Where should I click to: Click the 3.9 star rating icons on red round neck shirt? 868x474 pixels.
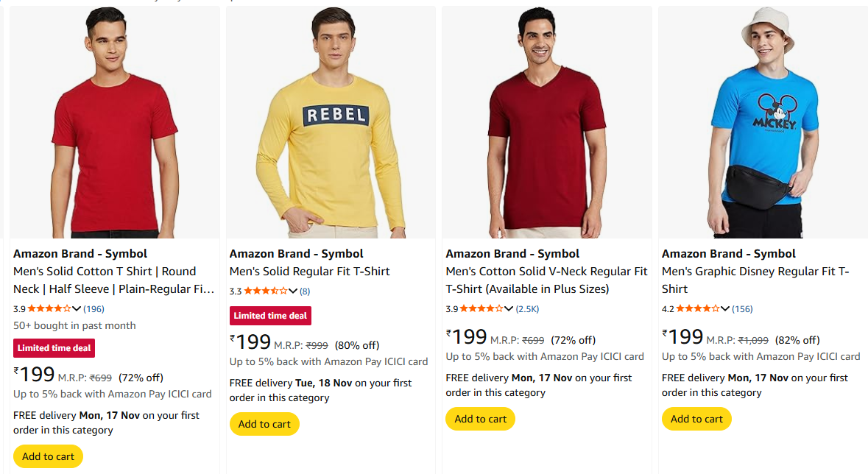pyautogui.click(x=49, y=309)
